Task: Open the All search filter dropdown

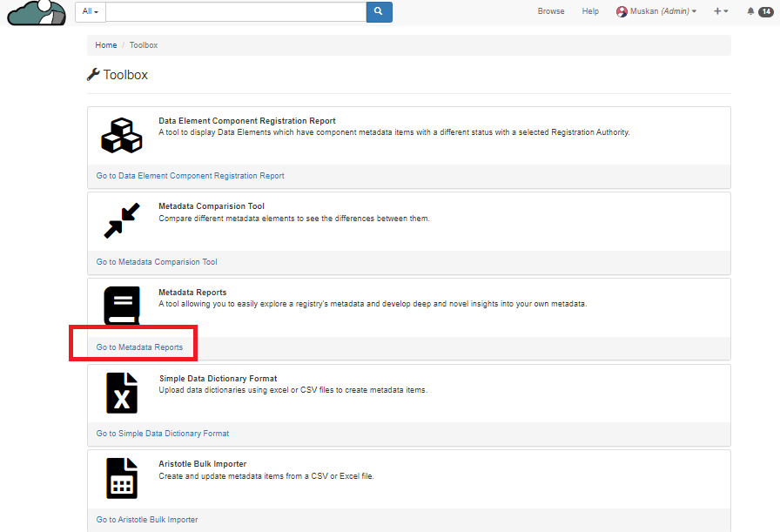Action: click(90, 11)
